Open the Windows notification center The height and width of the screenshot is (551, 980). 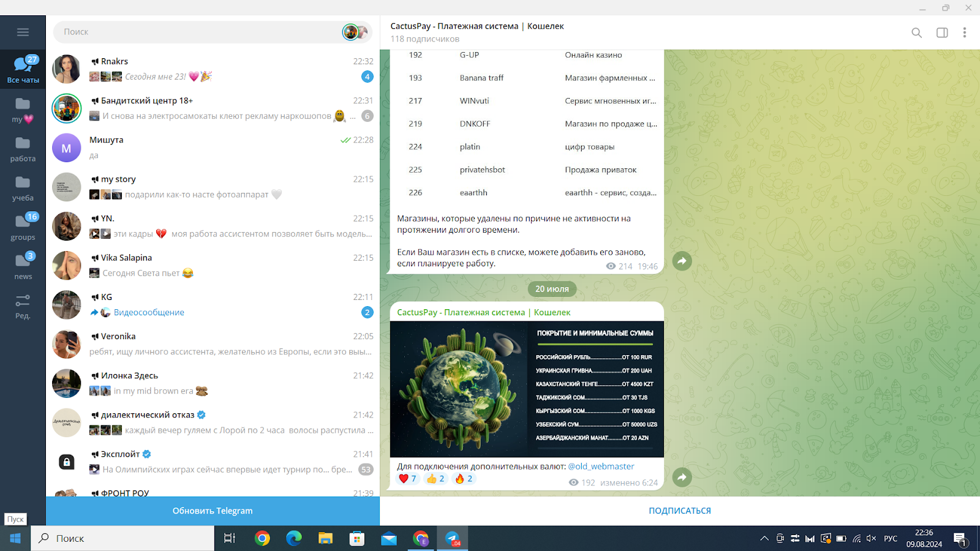[x=960, y=539]
